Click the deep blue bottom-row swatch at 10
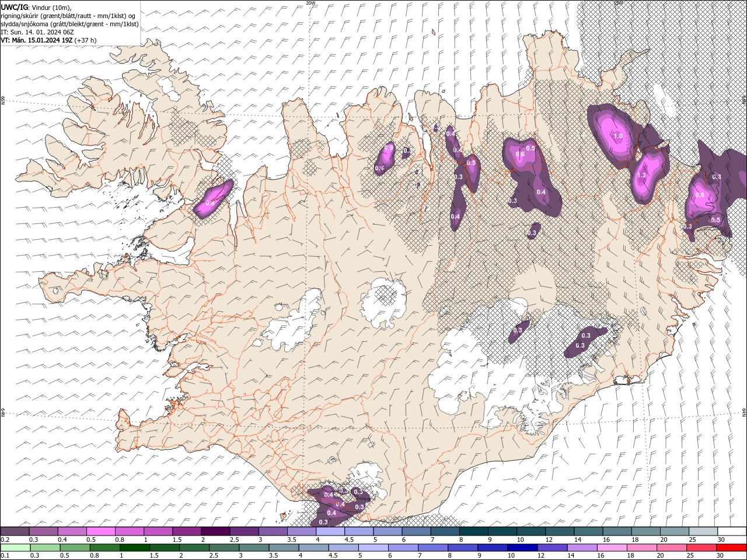This screenshot has width=747, height=560. point(522,548)
